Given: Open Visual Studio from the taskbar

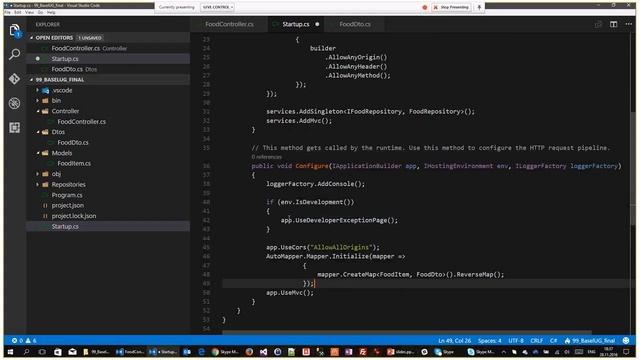Looking at the screenshot, I should click(x=263, y=351).
